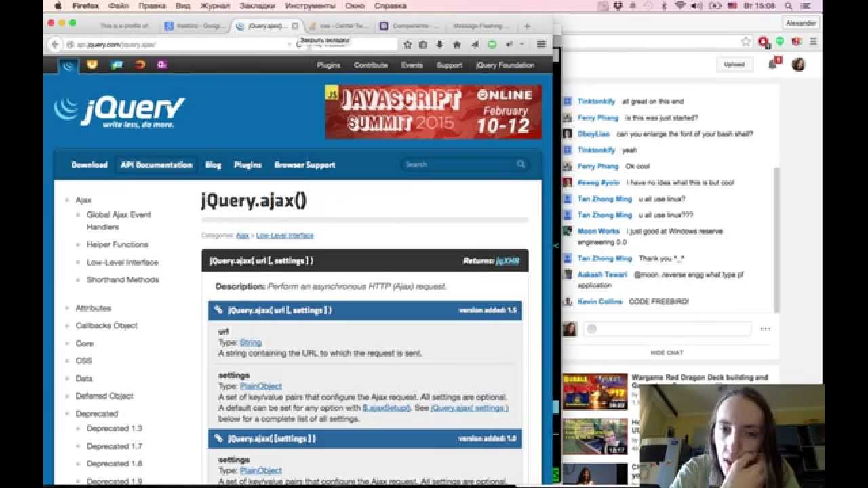Click the red Adblock extension icon in Chrome
This screenshot has height=488, width=868.
(x=764, y=42)
